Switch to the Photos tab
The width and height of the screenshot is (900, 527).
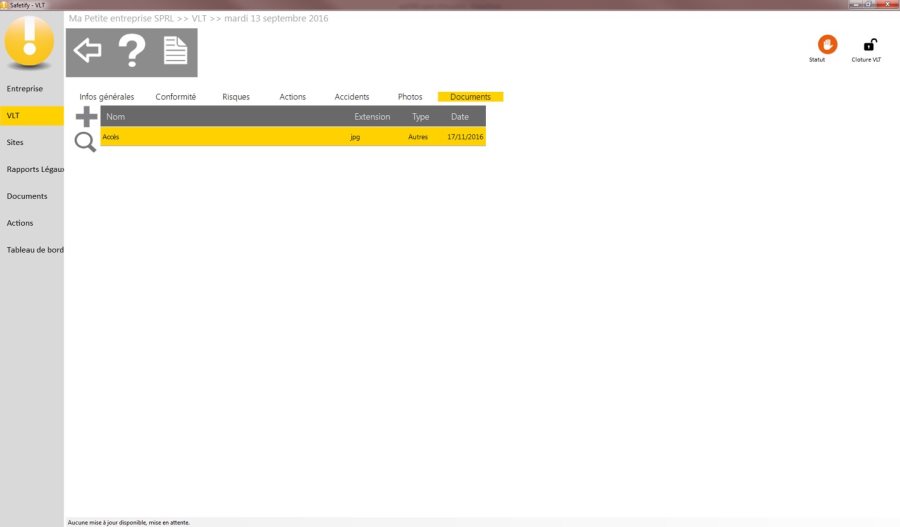coord(410,97)
